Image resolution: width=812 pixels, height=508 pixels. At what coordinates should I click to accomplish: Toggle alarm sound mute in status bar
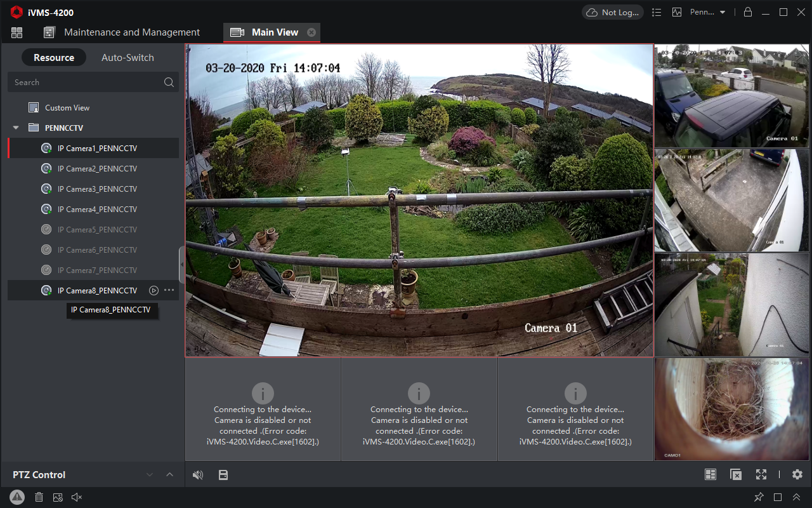[77, 497]
